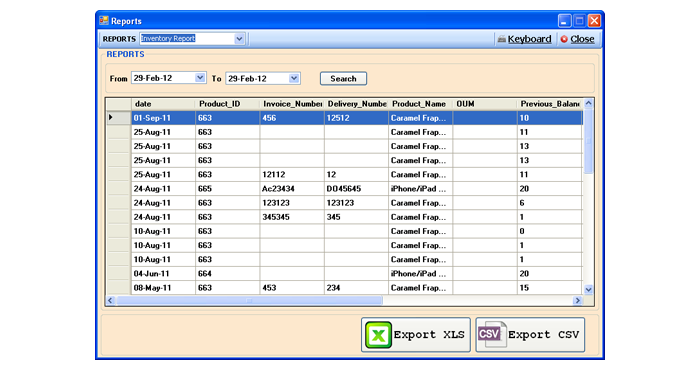Click the red Close toolbar icon
700x371 pixels.
coord(564,39)
